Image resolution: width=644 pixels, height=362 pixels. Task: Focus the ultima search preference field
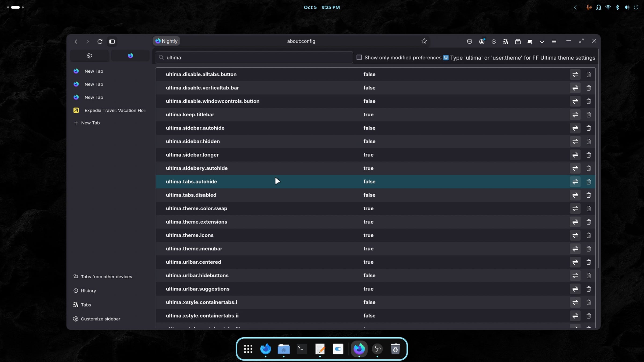tap(254, 57)
